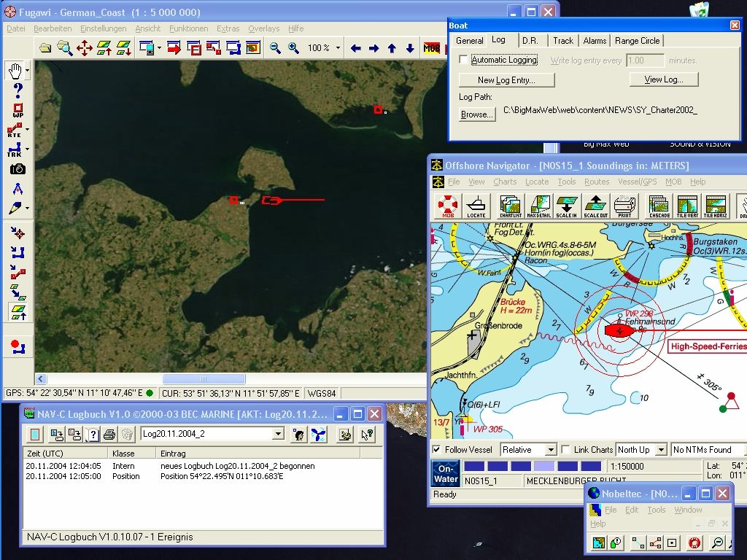Enable the Automatic Logging checkbox

point(463,60)
